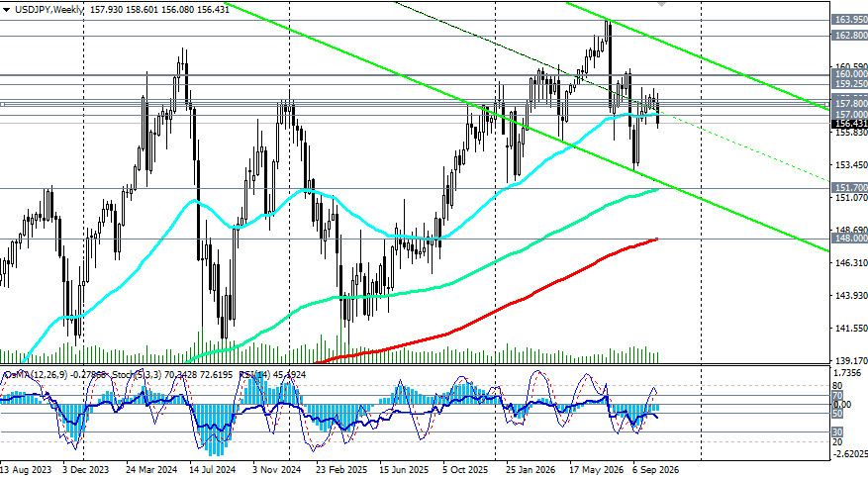Click the 24 Mar 2024 date label

151,469
